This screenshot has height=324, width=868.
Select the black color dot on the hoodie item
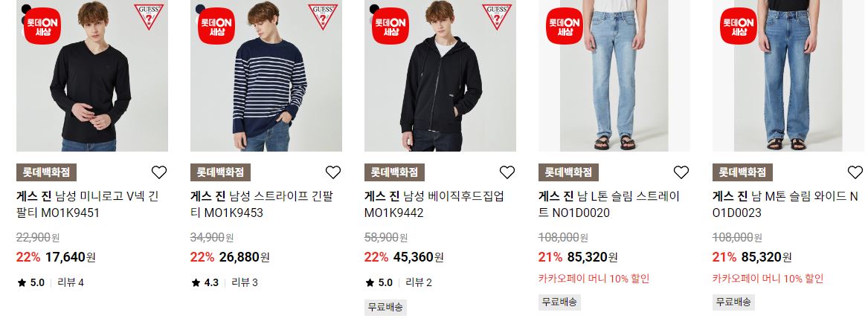coord(375,9)
